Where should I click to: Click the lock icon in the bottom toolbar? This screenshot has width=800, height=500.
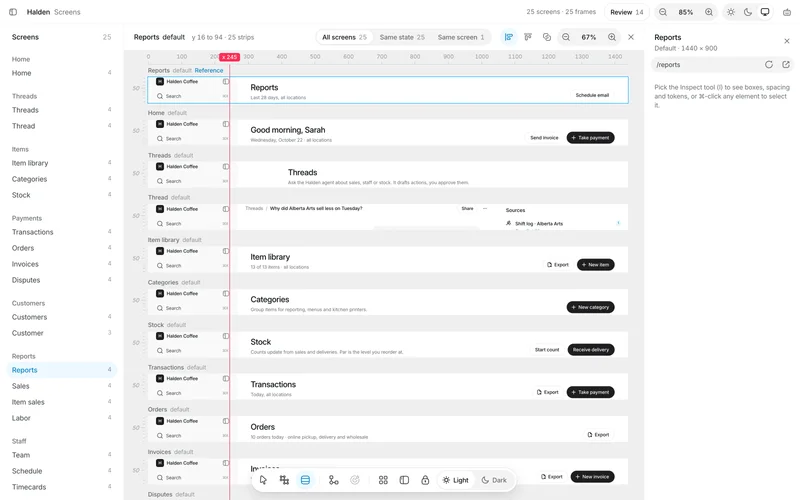pyautogui.click(x=425, y=480)
